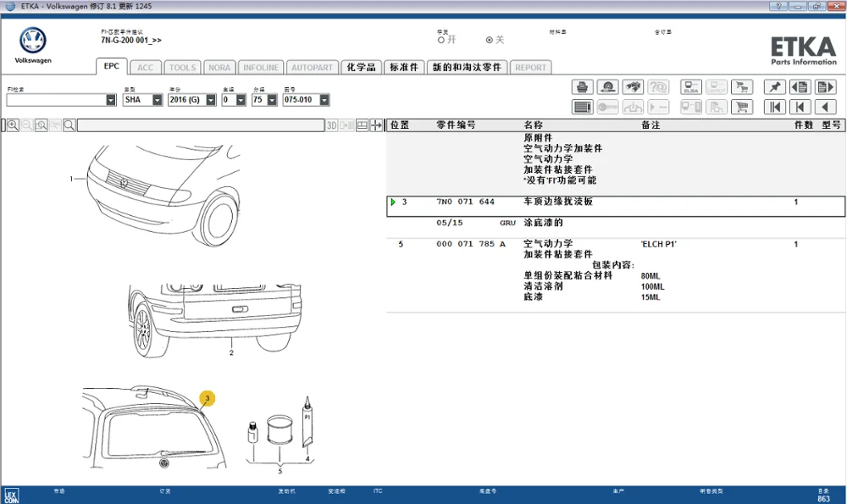This screenshot has width=847, height=504.
Task: Click the 名称 column header
Action: pyautogui.click(x=533, y=125)
